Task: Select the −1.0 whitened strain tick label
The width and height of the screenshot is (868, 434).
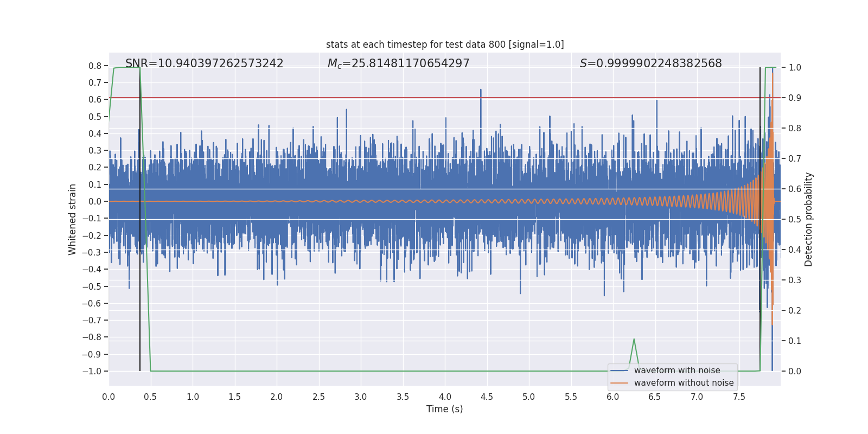Action: (92, 372)
